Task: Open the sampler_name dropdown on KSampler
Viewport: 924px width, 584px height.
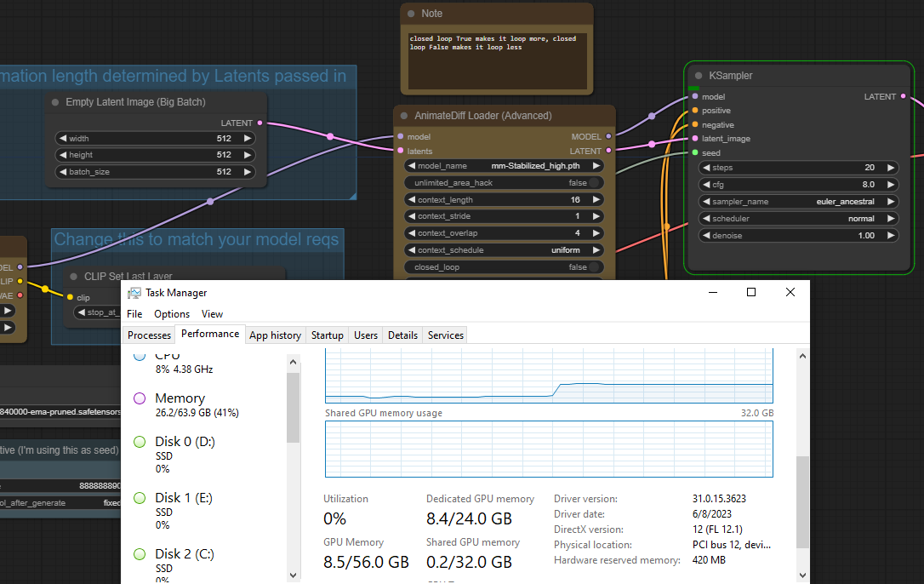Action: point(798,201)
